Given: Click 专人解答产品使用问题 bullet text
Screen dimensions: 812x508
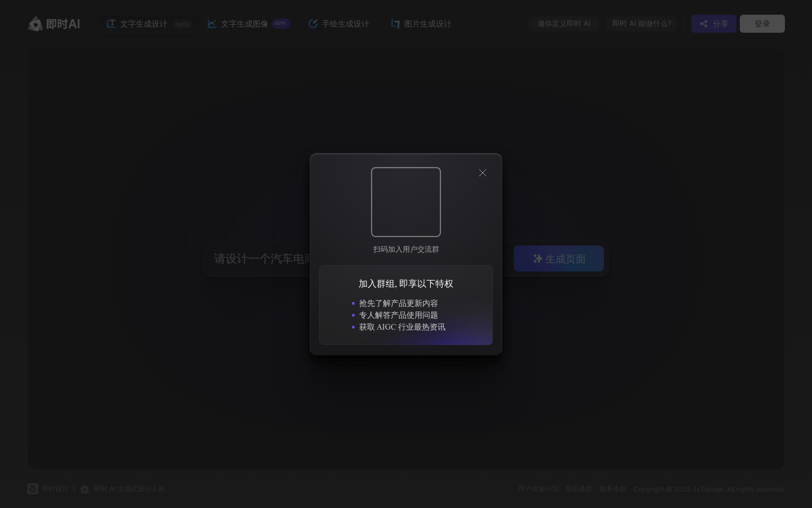Looking at the screenshot, I should click(399, 315).
